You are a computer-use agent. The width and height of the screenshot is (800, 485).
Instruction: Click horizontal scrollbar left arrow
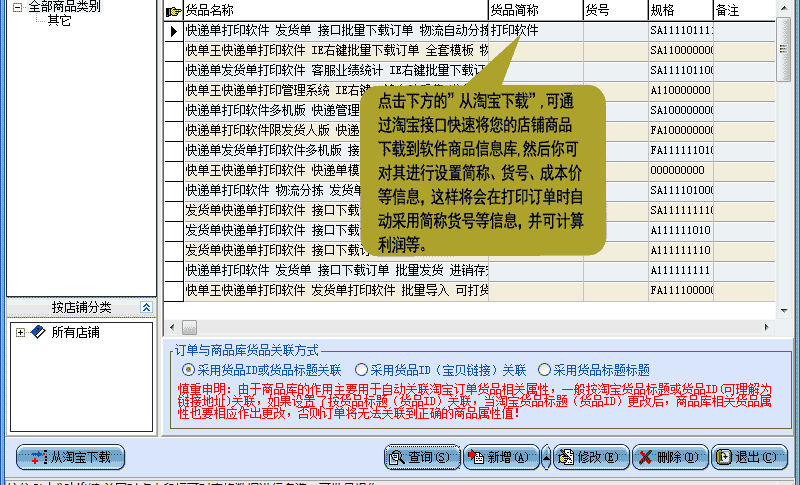coord(172,327)
